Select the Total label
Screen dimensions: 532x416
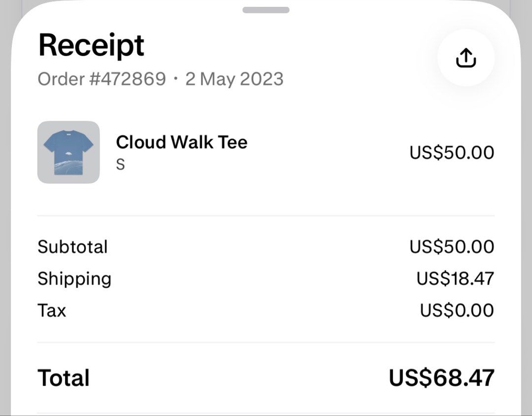pos(64,378)
